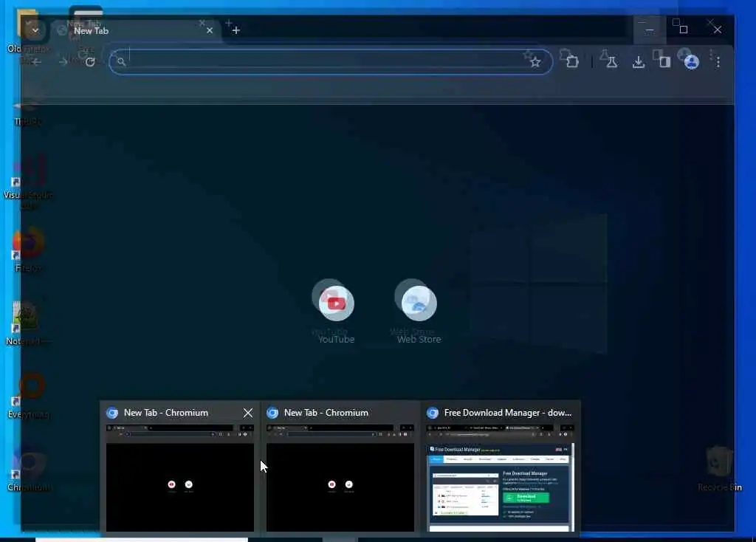Select first New Tab - Chromium thumbnail
Screen dimensions: 756x542
pyautogui.click(x=180, y=478)
